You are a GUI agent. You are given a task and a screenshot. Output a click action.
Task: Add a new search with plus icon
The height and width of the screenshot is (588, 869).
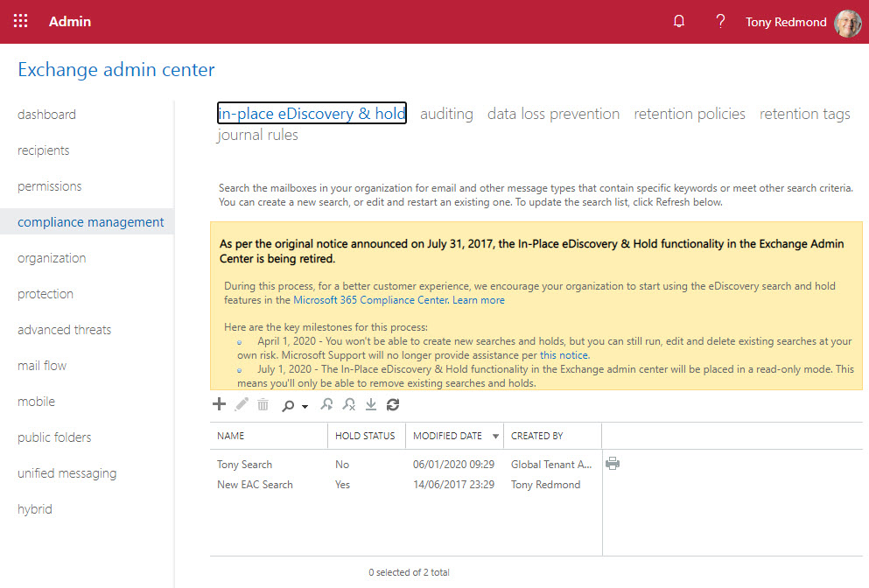click(x=219, y=404)
